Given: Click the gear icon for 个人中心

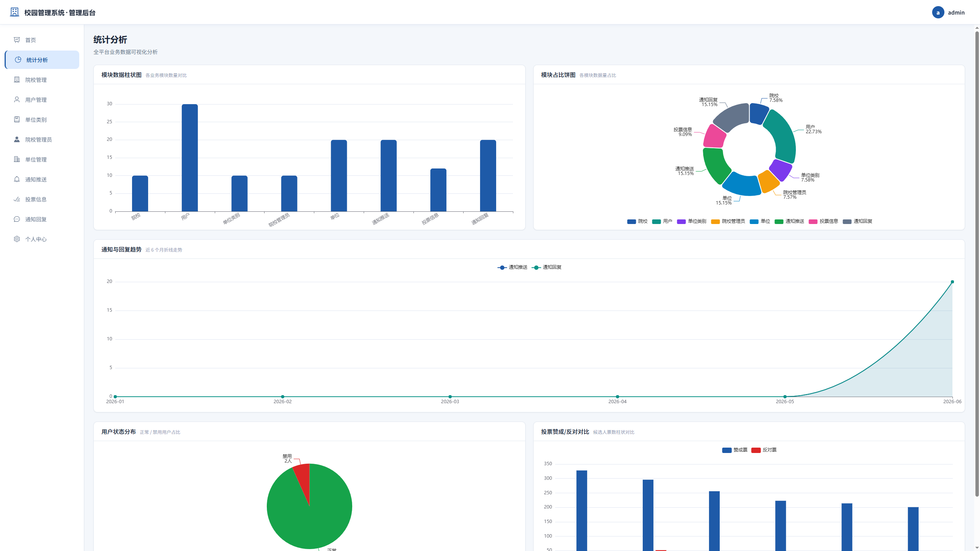Looking at the screenshot, I should click(17, 239).
